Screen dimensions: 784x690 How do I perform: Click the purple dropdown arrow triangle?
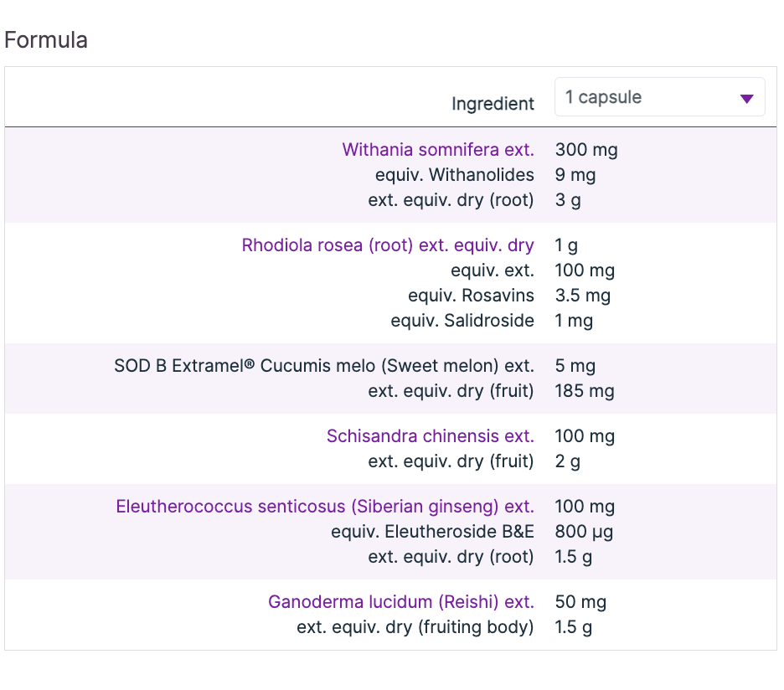[747, 99]
